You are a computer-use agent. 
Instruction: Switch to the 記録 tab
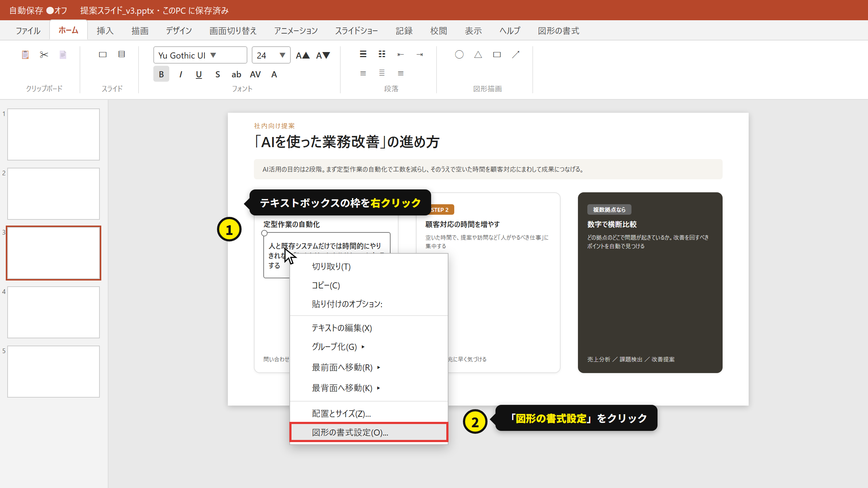(404, 31)
